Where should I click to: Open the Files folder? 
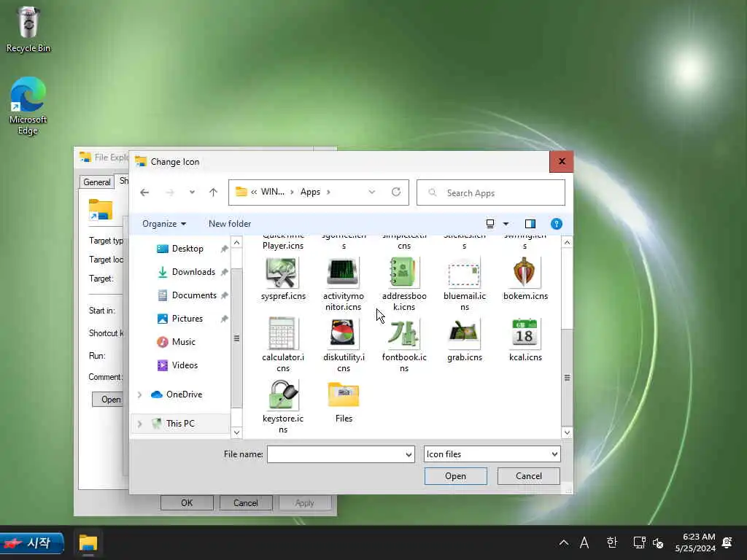344,394
